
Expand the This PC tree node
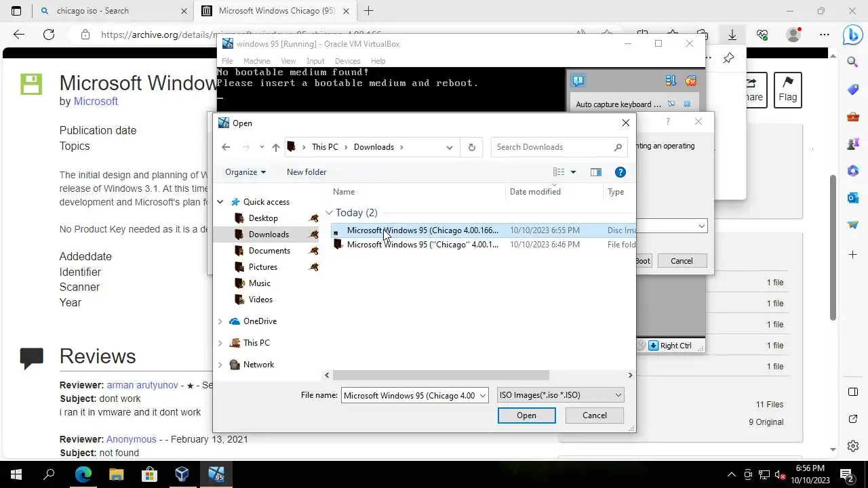click(x=220, y=343)
